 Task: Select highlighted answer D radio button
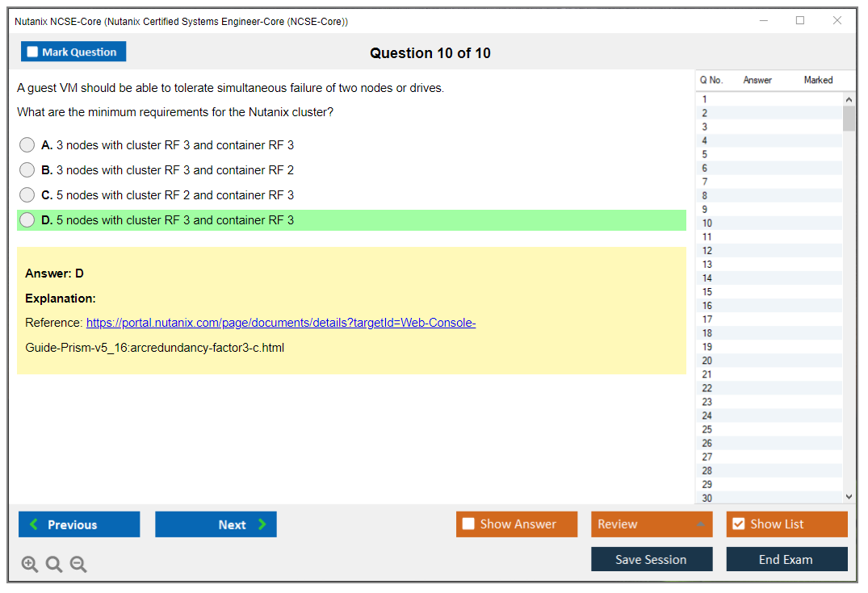tap(27, 220)
